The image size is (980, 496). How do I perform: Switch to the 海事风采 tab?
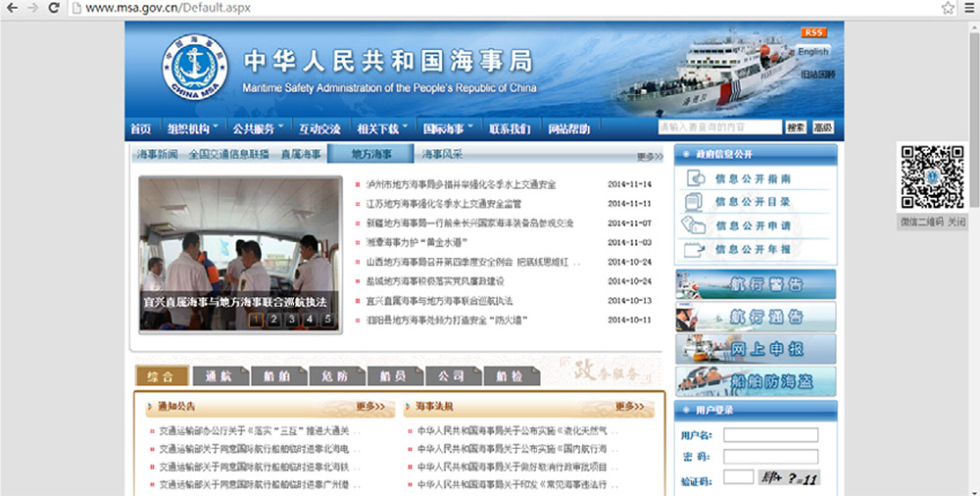click(x=443, y=154)
